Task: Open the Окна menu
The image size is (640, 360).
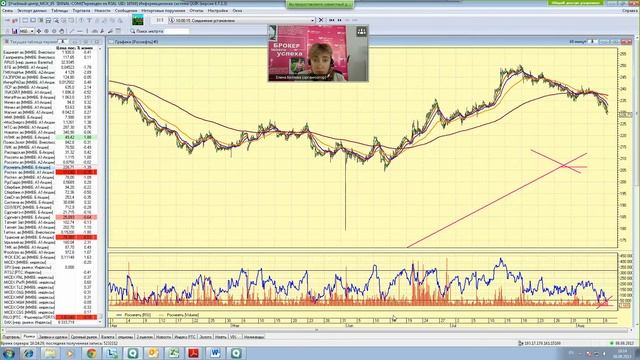Action: [237, 11]
